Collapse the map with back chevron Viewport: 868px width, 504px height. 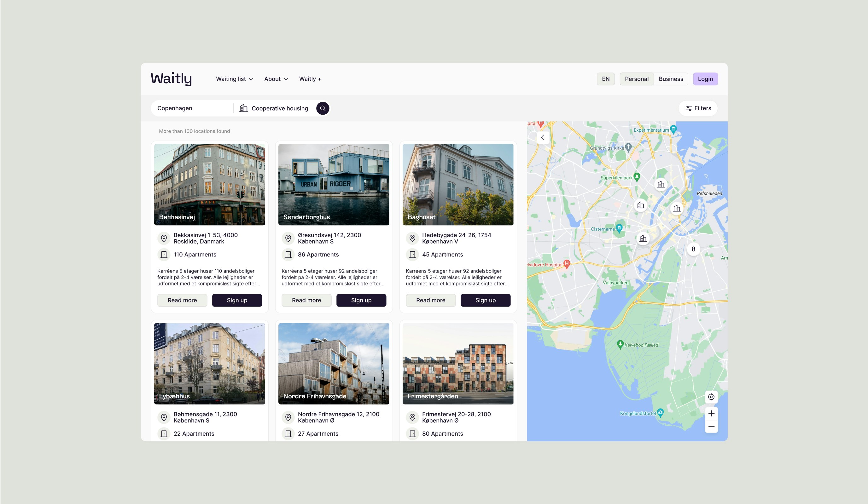pyautogui.click(x=543, y=138)
